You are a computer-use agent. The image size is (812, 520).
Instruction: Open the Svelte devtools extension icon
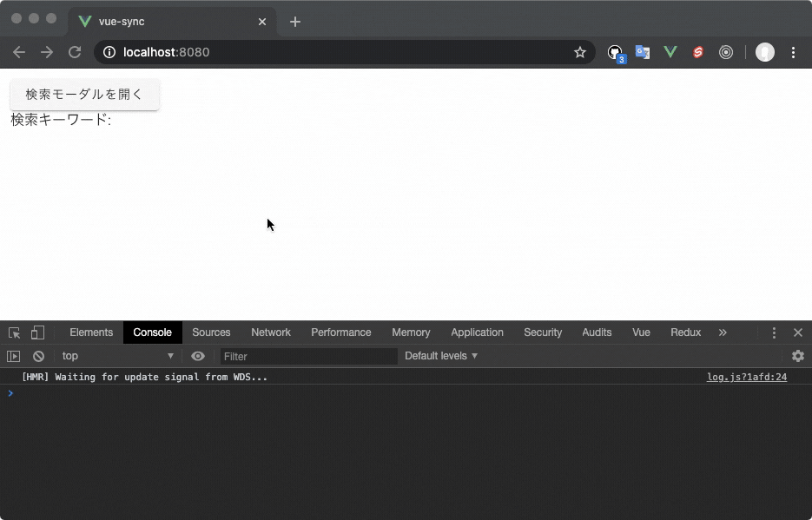(698, 52)
